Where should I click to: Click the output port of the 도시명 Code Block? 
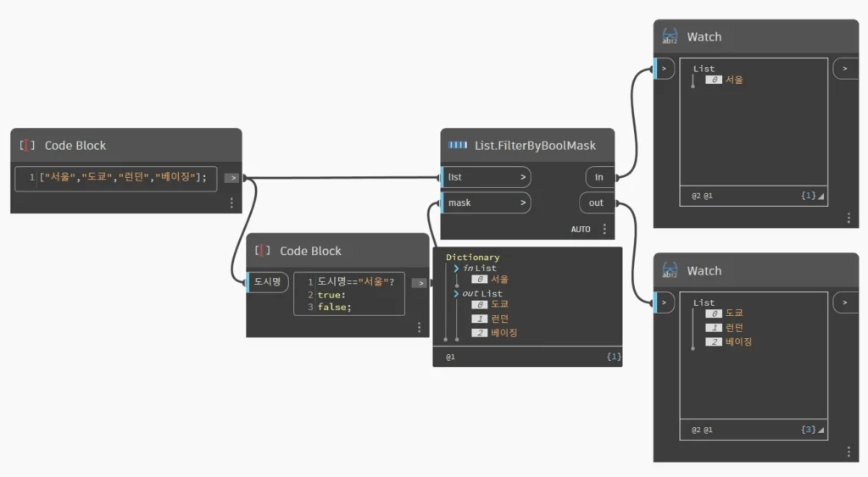coord(420,283)
